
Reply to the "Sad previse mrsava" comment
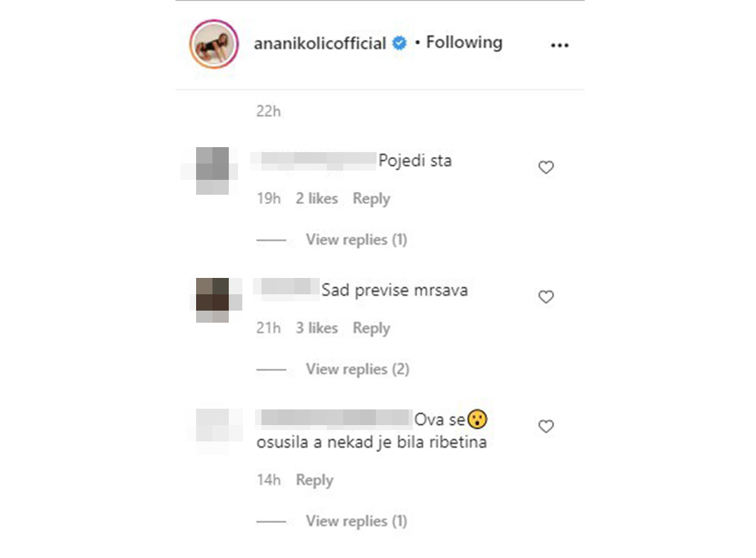371,328
